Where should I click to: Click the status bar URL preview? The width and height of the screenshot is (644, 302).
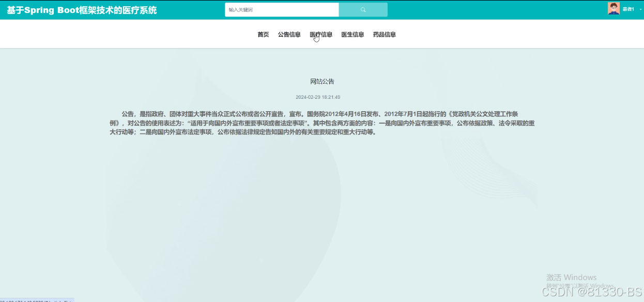coord(37,300)
